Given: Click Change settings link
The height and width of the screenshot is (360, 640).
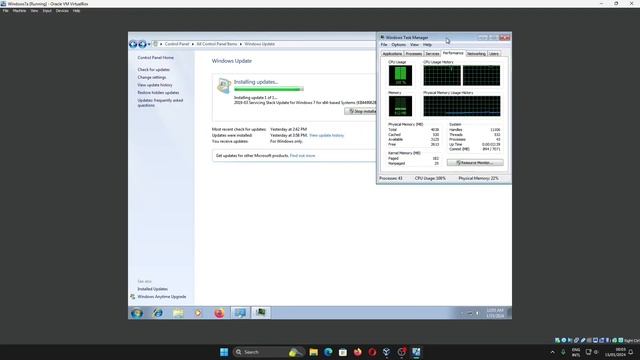Looking at the screenshot, I should click(x=151, y=78).
